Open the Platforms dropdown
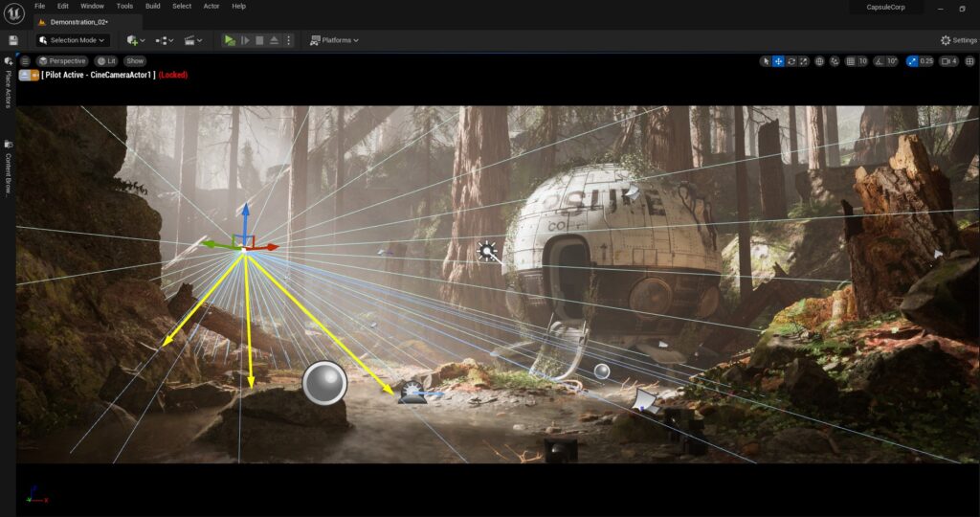Viewport: 980px width, 517px height. tap(334, 40)
